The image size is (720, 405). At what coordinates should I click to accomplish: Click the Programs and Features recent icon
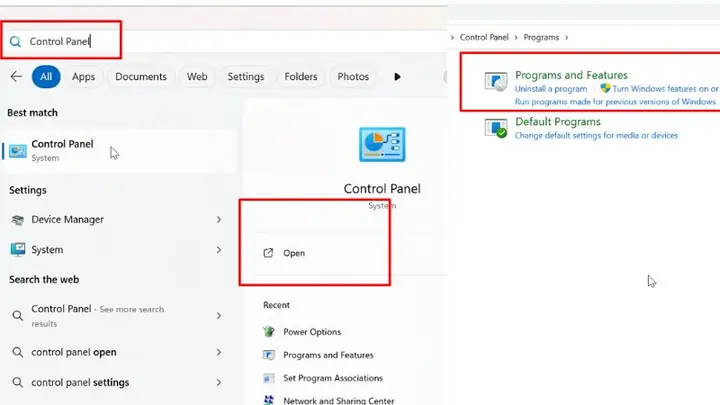coord(269,355)
